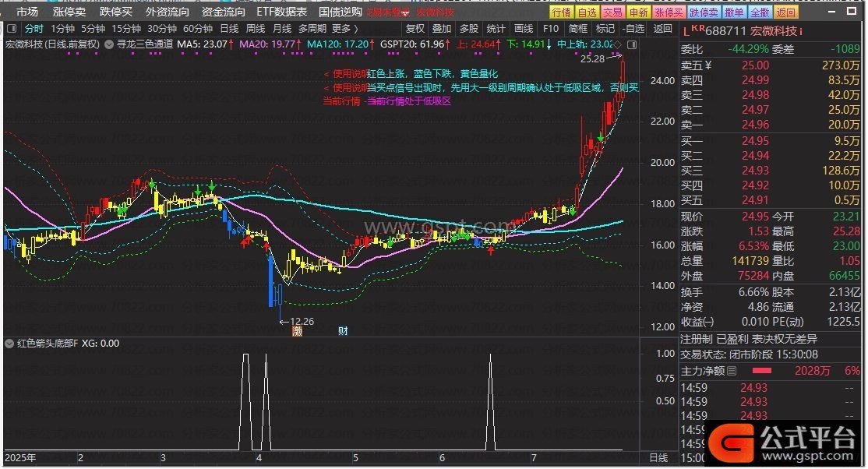Click the diamond icon beside 中上轨 value
Viewport: 868px width, 469px height.
[619, 44]
